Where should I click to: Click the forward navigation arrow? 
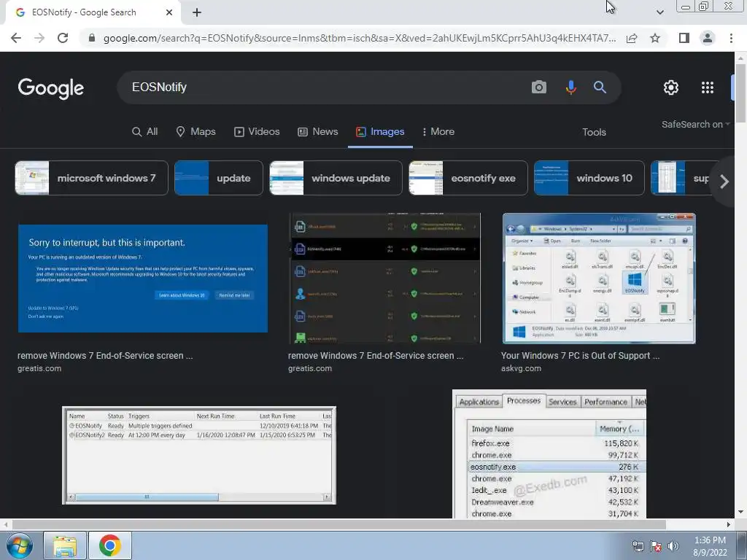point(39,38)
